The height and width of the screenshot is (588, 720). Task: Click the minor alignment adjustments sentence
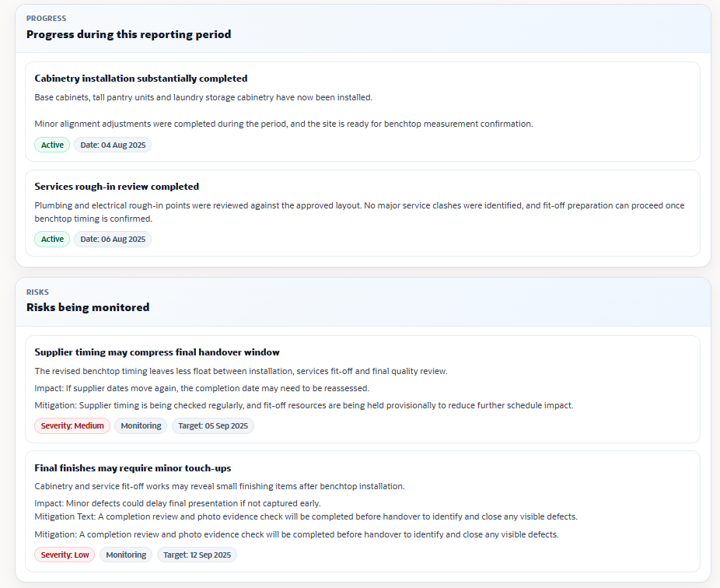click(284, 124)
